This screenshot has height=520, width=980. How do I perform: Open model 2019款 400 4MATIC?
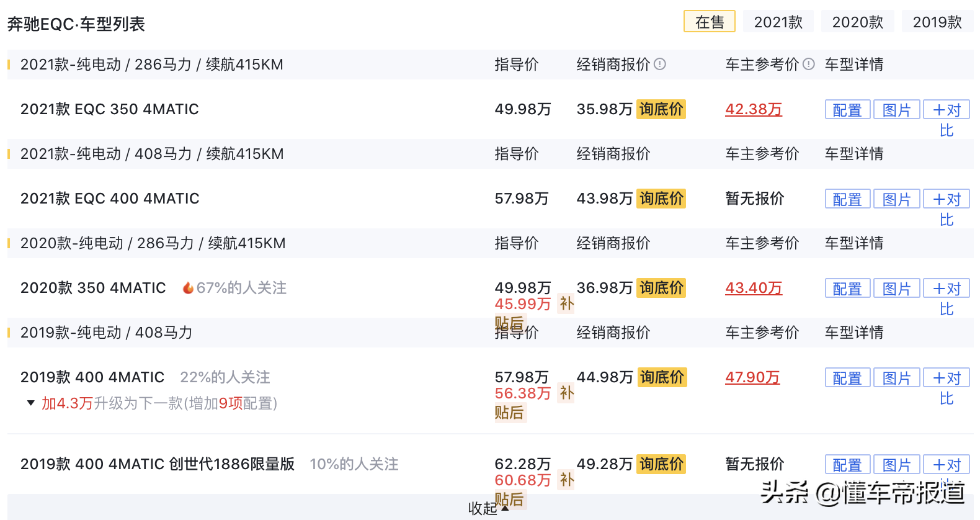92,377
